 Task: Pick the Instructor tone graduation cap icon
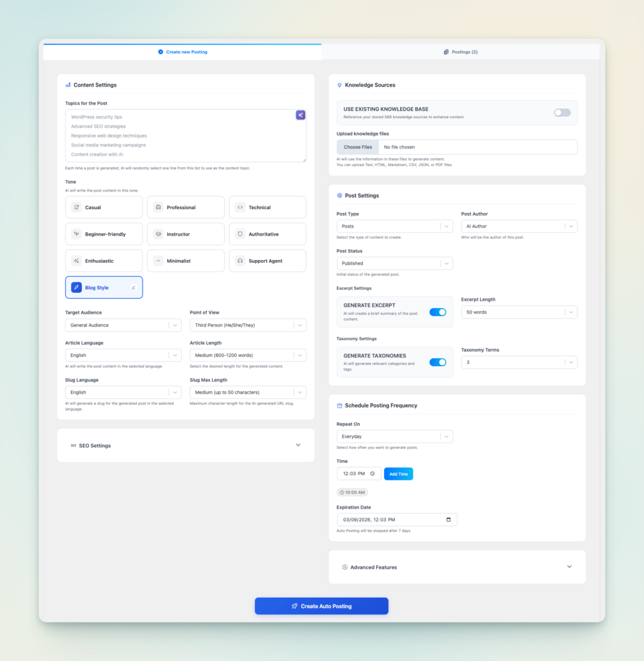click(x=158, y=234)
